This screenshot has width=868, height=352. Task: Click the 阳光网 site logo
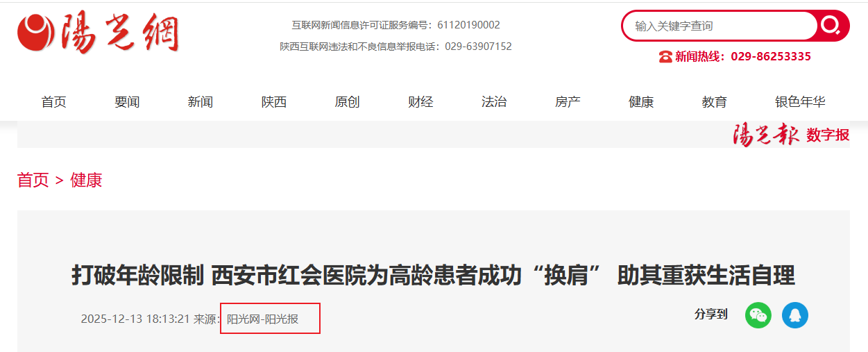[x=98, y=33]
